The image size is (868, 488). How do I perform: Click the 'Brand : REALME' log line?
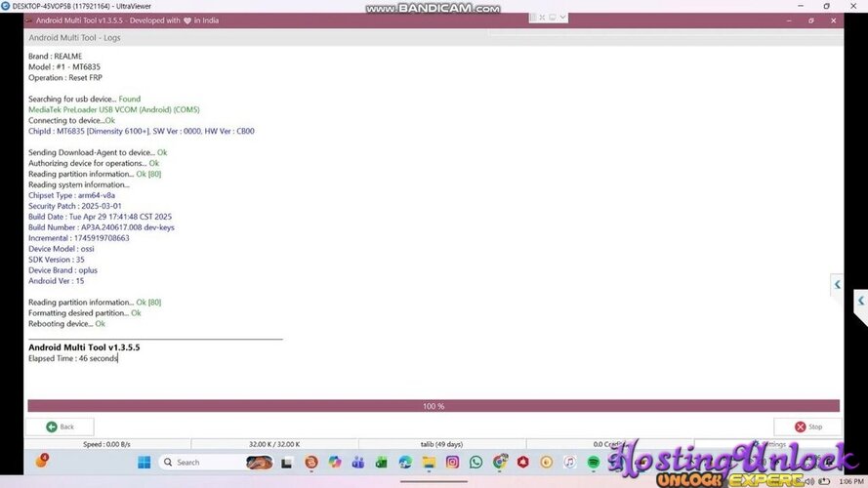(x=56, y=56)
